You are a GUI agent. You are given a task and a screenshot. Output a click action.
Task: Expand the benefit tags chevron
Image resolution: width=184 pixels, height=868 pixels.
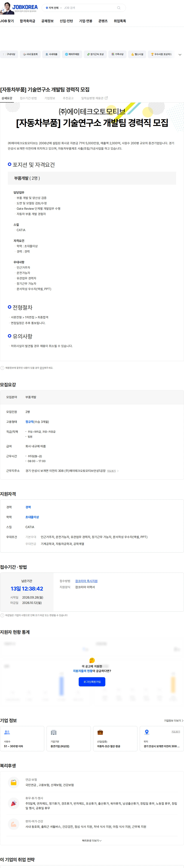pyautogui.click(x=180, y=55)
